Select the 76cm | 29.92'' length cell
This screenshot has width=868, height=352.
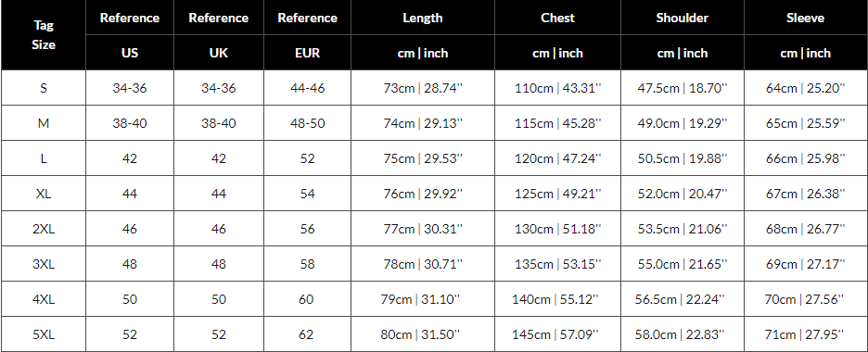pos(422,194)
